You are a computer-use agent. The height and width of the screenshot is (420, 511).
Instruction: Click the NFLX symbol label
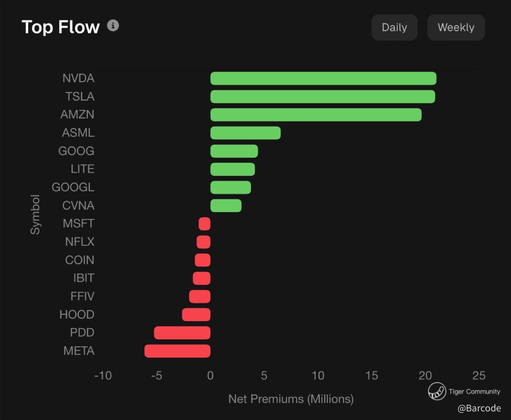79,242
